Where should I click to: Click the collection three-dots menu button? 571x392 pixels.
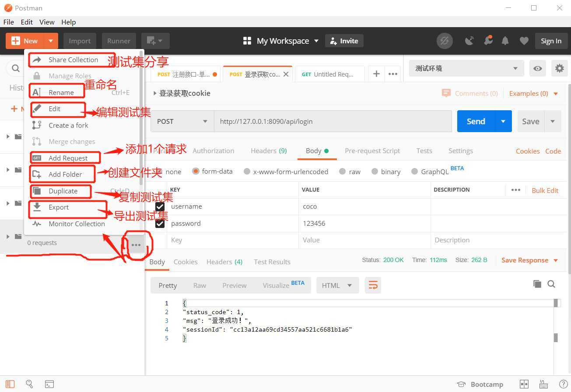point(136,245)
